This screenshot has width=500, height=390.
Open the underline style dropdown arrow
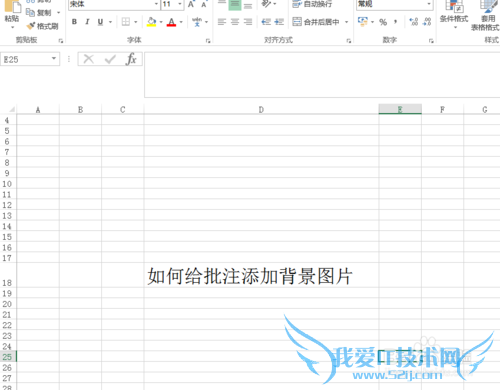pos(110,22)
